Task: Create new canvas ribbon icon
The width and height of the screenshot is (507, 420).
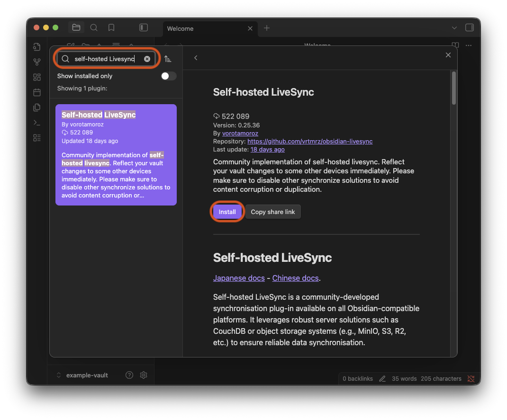Action: 37,77
